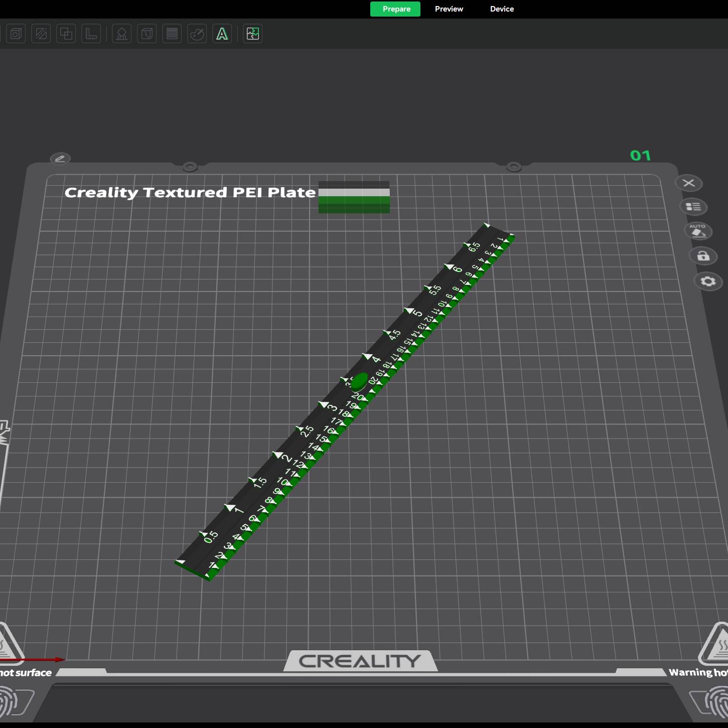
Task: Open the layer height settings icon
Action: pyautogui.click(x=172, y=34)
